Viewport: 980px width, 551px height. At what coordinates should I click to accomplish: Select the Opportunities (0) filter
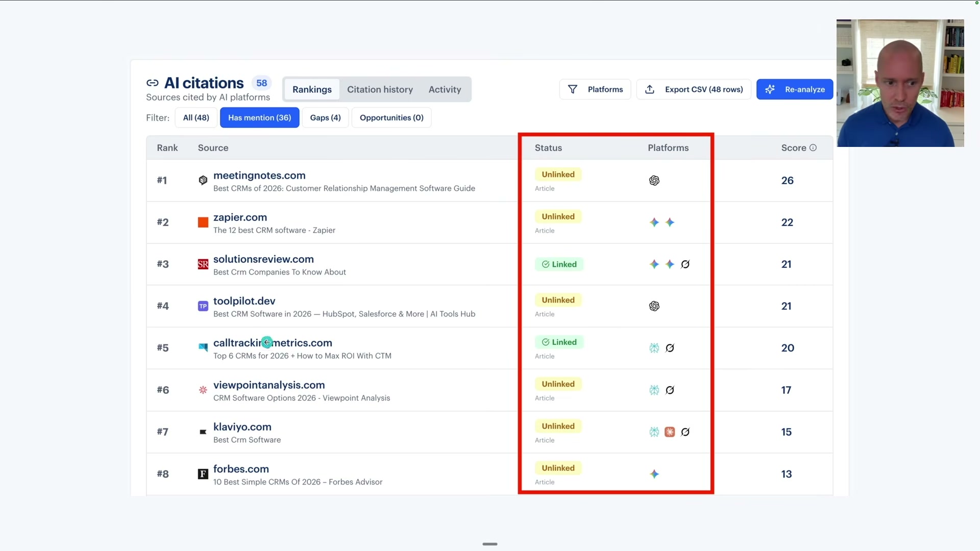pos(391,118)
